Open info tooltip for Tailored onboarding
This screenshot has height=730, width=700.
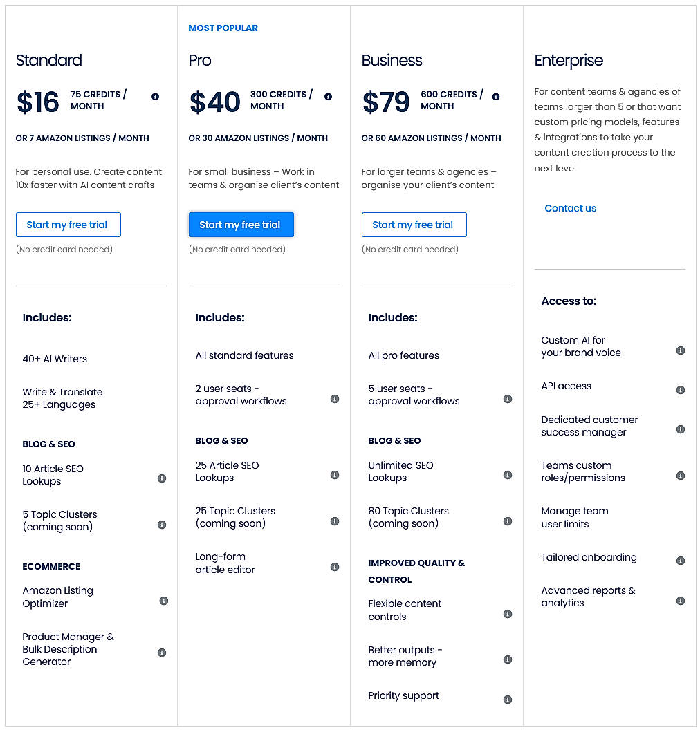681,561
